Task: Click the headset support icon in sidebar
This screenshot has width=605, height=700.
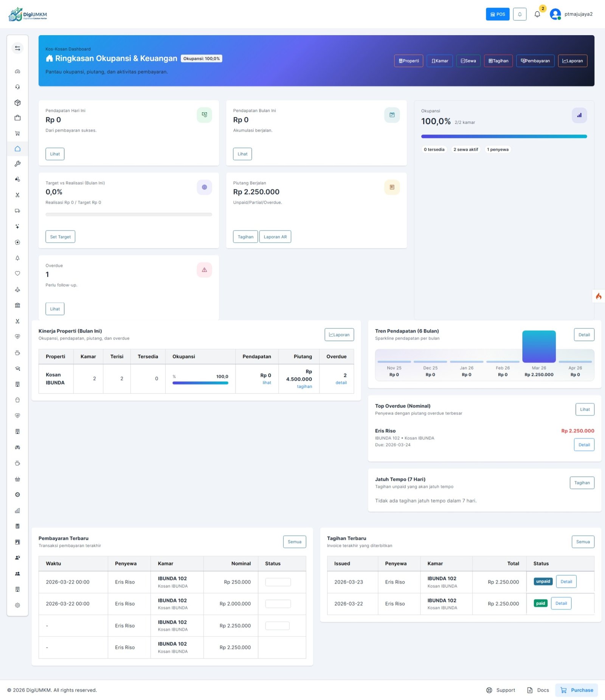Action: tap(17, 87)
